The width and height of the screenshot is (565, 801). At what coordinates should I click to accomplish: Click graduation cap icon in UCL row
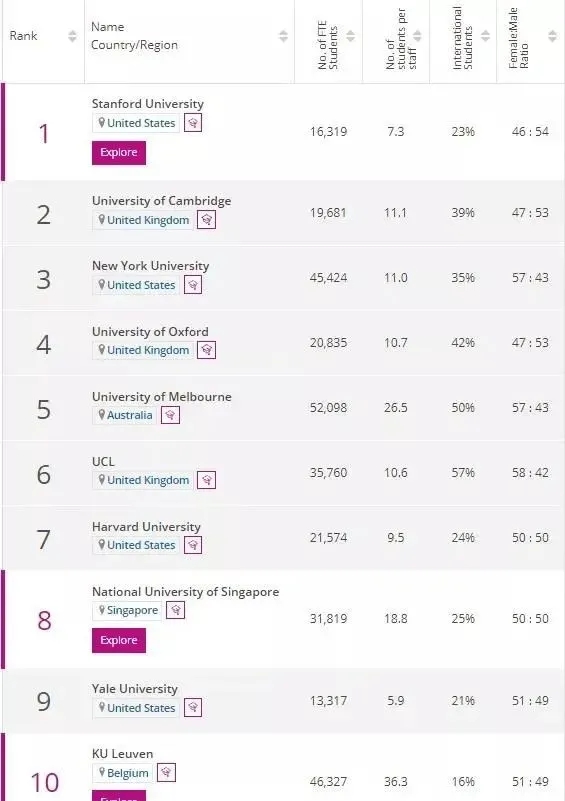pos(206,480)
